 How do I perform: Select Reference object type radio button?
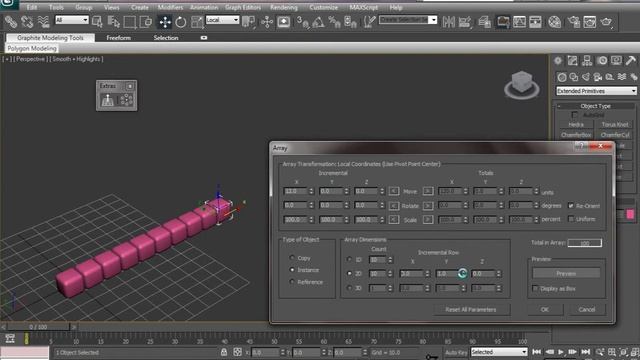(x=292, y=282)
